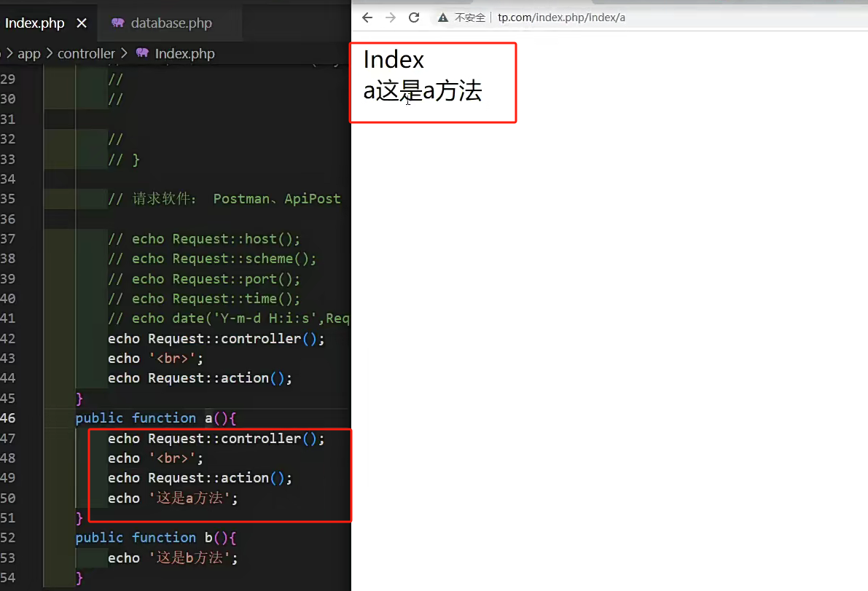The height and width of the screenshot is (591, 868).
Task: Click line number 52 in gutter
Action: (x=8, y=538)
